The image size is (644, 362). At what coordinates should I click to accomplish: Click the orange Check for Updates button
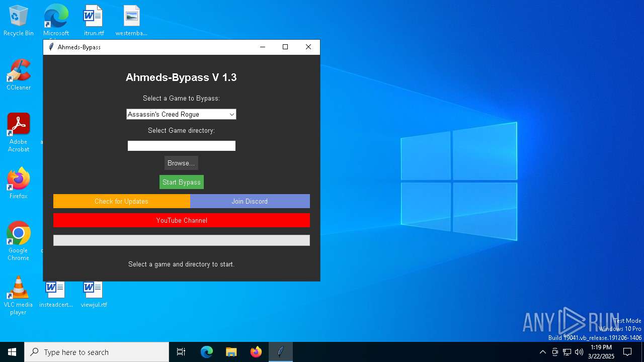[121, 201]
